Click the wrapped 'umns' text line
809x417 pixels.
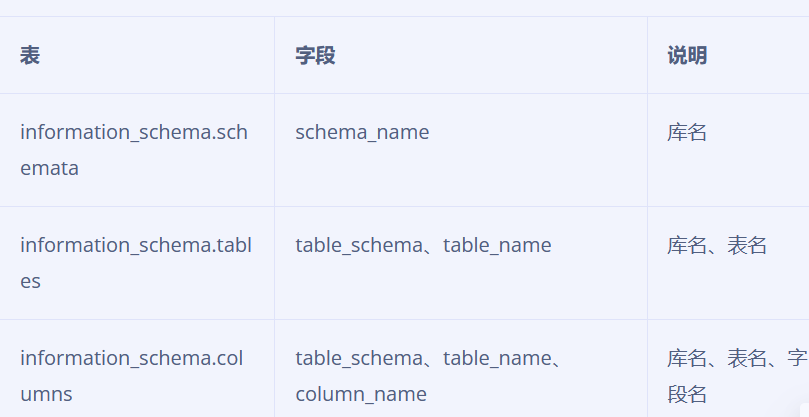pos(46,395)
